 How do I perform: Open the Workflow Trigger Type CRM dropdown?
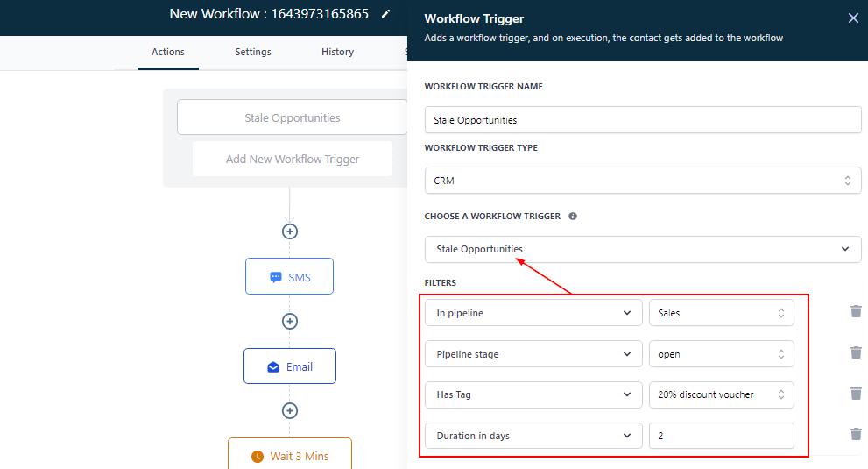pyautogui.click(x=642, y=181)
